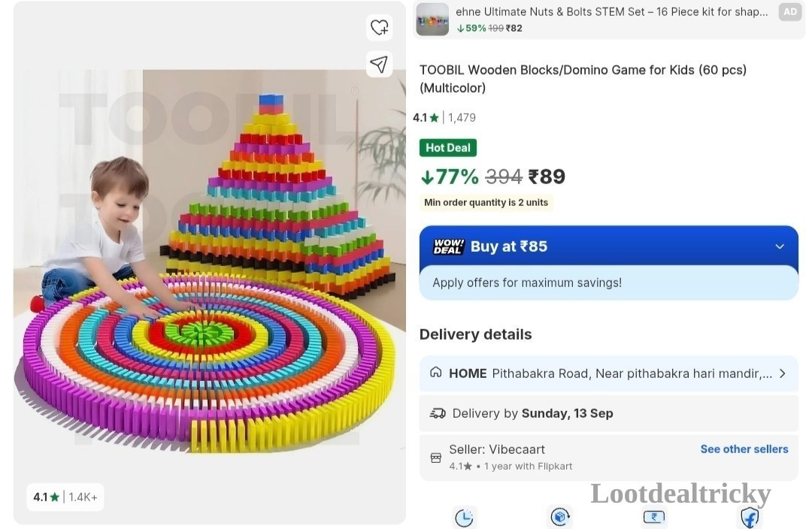Open Apply offers for maximum savings
The height and width of the screenshot is (529, 812).
coord(608,283)
